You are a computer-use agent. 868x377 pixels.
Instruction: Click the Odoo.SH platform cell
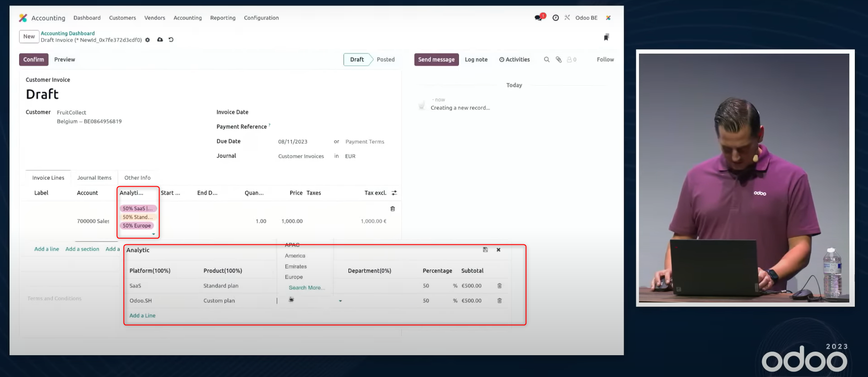point(140,301)
